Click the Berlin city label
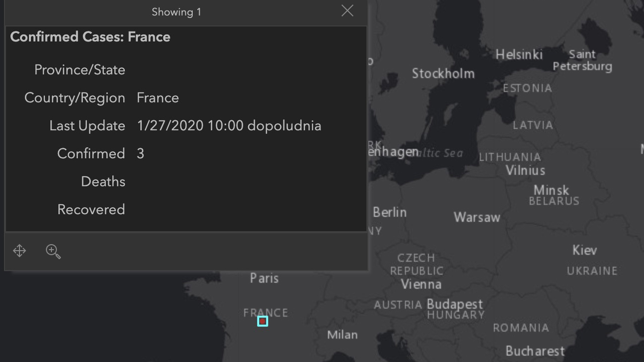644x362 pixels. 390,212
